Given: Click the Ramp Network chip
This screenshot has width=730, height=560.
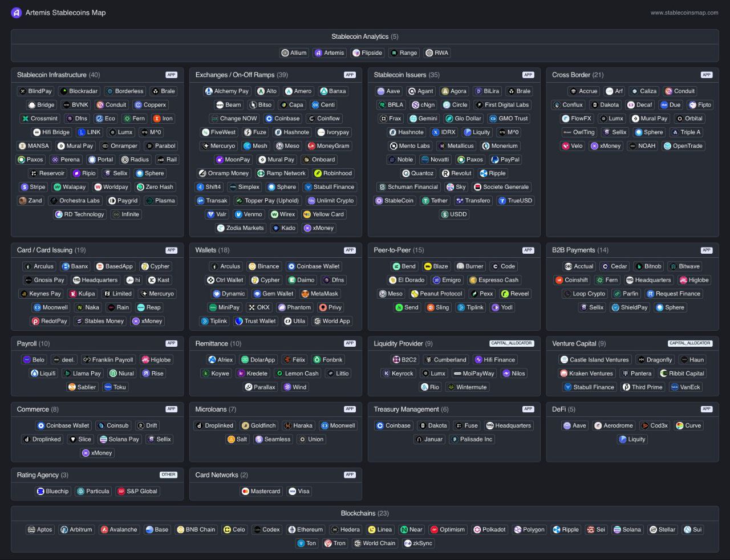Looking at the screenshot, I should 282,173.
